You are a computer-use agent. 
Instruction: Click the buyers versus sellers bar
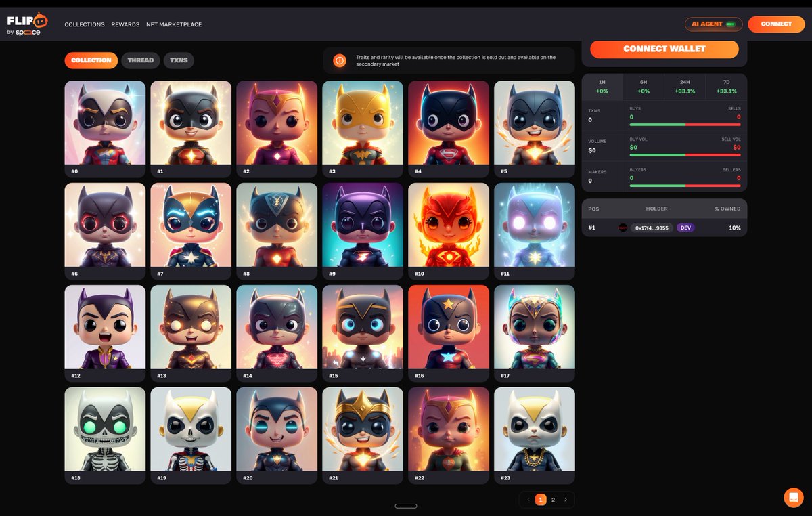click(685, 186)
